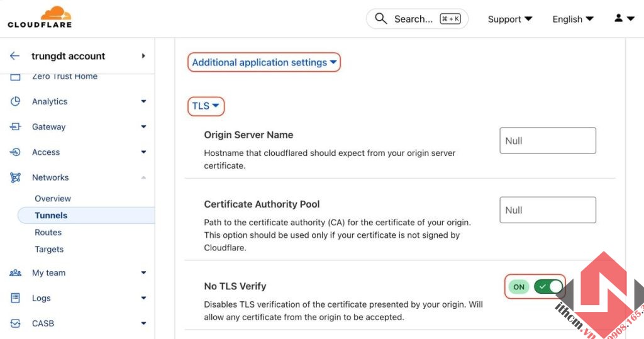Collapse the TLS section
Viewport: 644px width, 339px height.
click(206, 106)
